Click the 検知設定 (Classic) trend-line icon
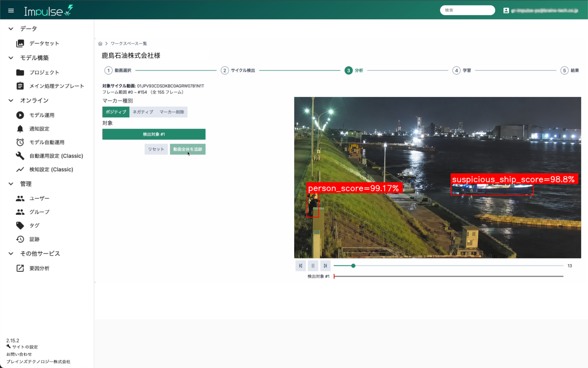 20,169
